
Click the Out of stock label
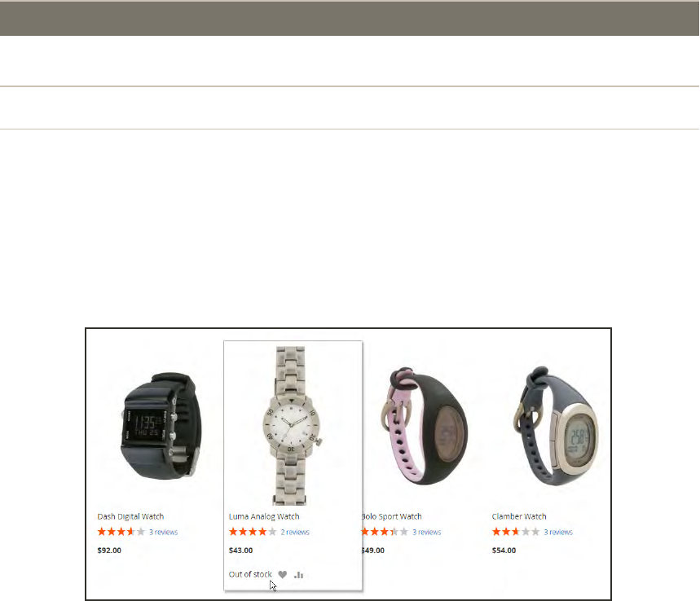click(x=250, y=574)
